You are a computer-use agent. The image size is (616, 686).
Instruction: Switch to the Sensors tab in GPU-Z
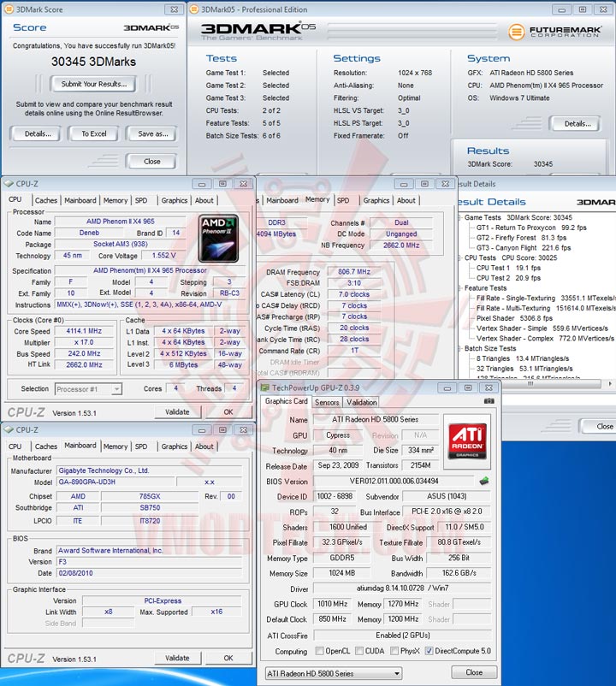click(x=327, y=402)
